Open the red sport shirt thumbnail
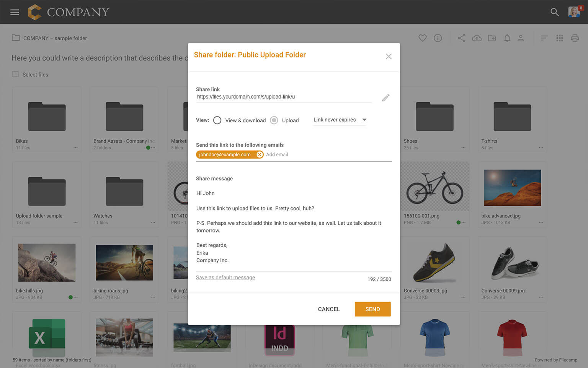Viewport: 588px width, 368px height. pos(512,338)
